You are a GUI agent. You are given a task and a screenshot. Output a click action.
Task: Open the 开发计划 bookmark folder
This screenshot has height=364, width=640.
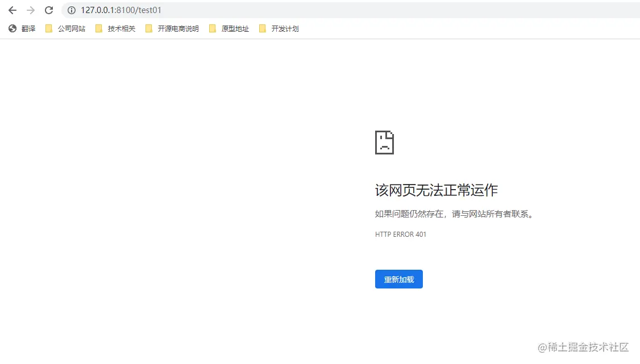coord(278,28)
